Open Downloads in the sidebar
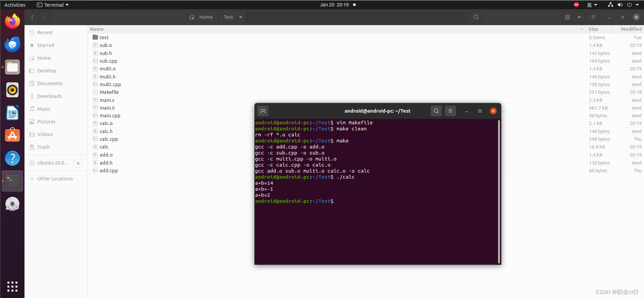 click(56, 96)
